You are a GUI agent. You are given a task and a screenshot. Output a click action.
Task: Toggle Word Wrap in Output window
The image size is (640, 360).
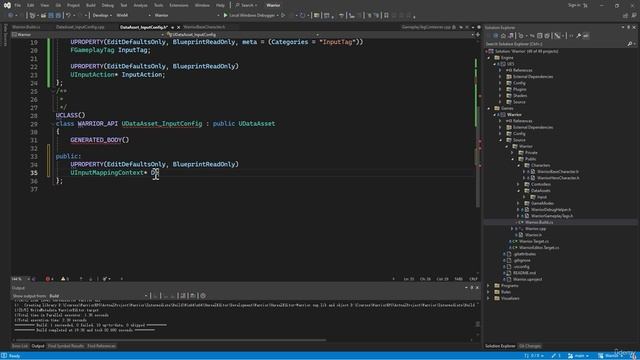coord(193,296)
